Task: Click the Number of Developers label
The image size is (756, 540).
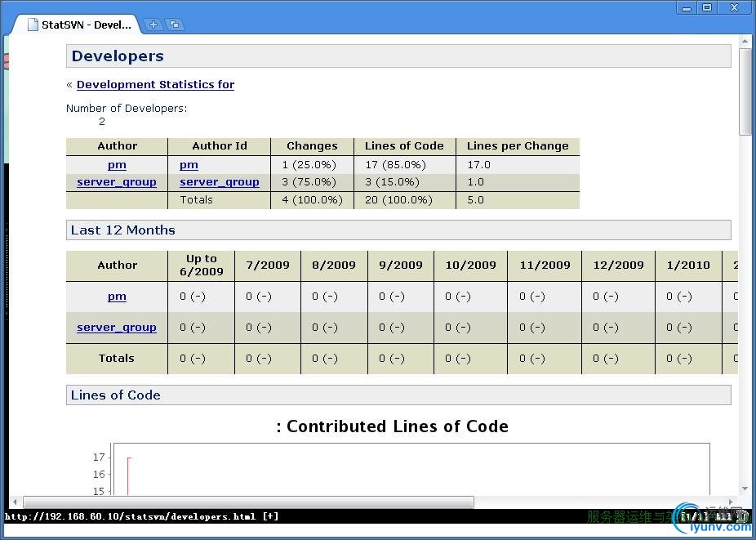Action: tap(127, 108)
